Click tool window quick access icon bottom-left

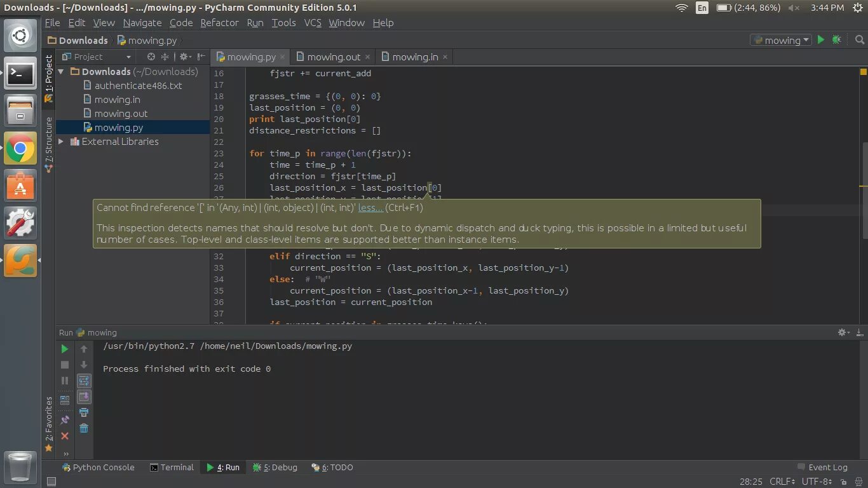click(51, 482)
